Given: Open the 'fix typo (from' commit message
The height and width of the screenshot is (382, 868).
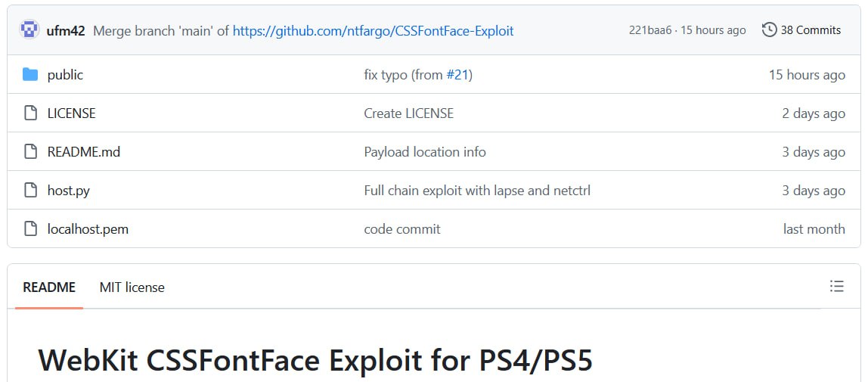Looking at the screenshot, I should tap(404, 75).
